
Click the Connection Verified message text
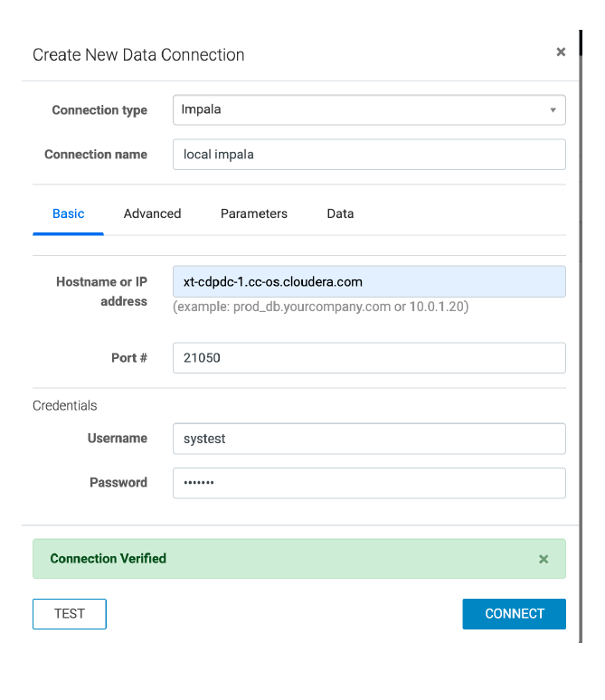(x=109, y=559)
